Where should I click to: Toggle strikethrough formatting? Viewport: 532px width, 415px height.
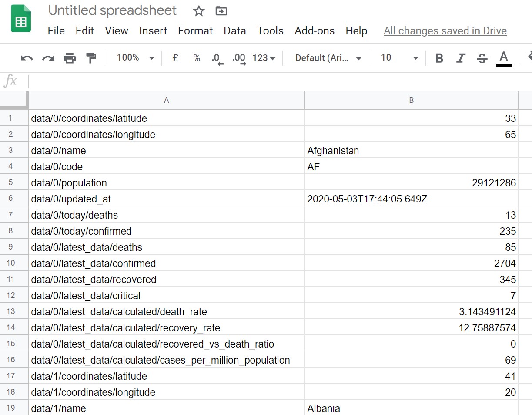click(482, 58)
